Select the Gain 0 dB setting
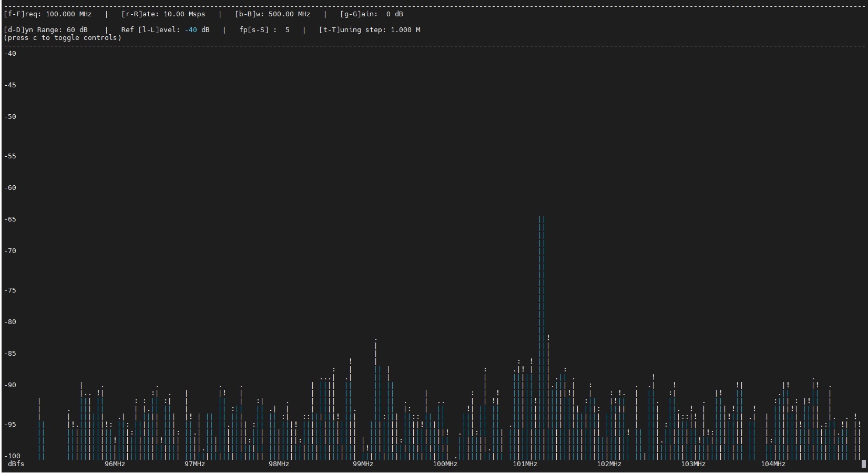The height and width of the screenshot is (473, 868). [394, 14]
